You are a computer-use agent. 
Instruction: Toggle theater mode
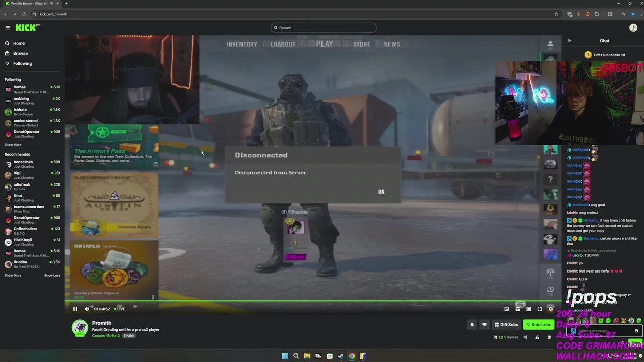529,309
